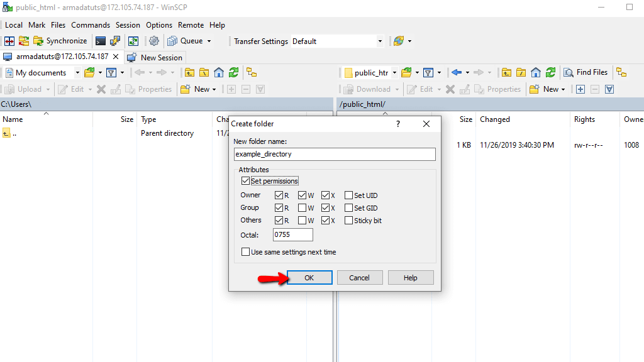Confirm folder creation with OK
Viewport: 644px width, 362px height.
click(309, 278)
